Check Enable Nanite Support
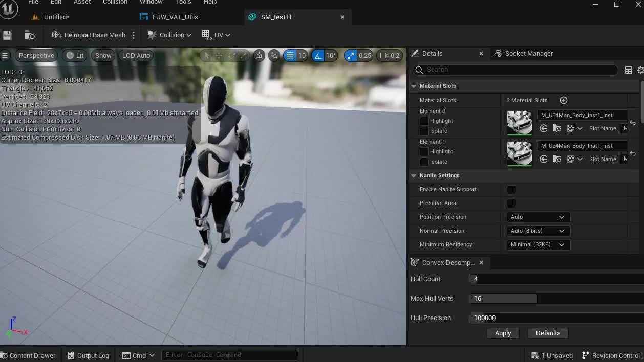This screenshot has height=362, width=644. pos(511,189)
